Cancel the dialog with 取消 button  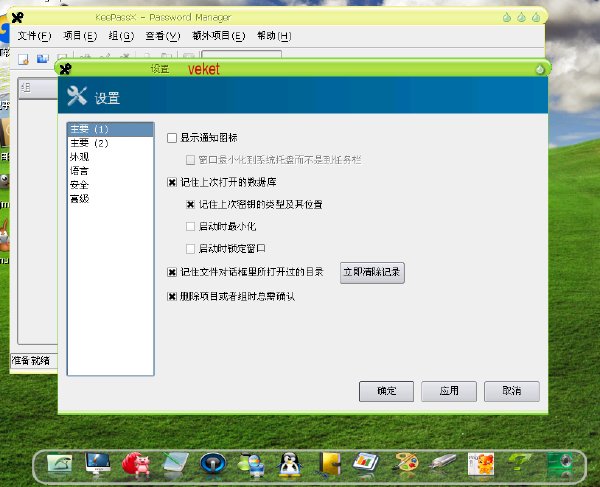512,391
